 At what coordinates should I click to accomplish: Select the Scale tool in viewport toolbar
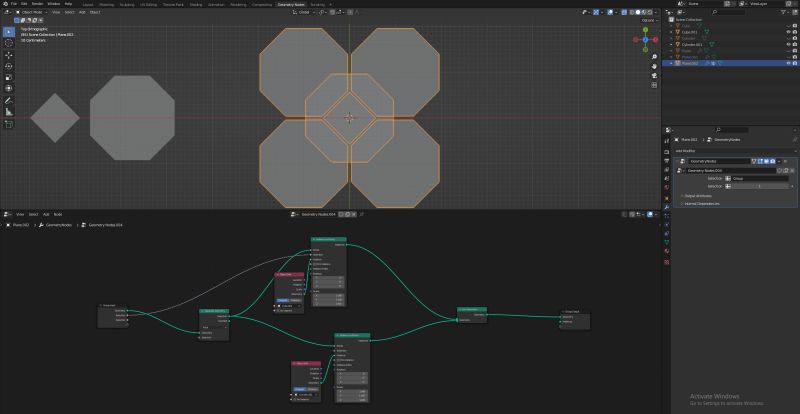(x=9, y=78)
